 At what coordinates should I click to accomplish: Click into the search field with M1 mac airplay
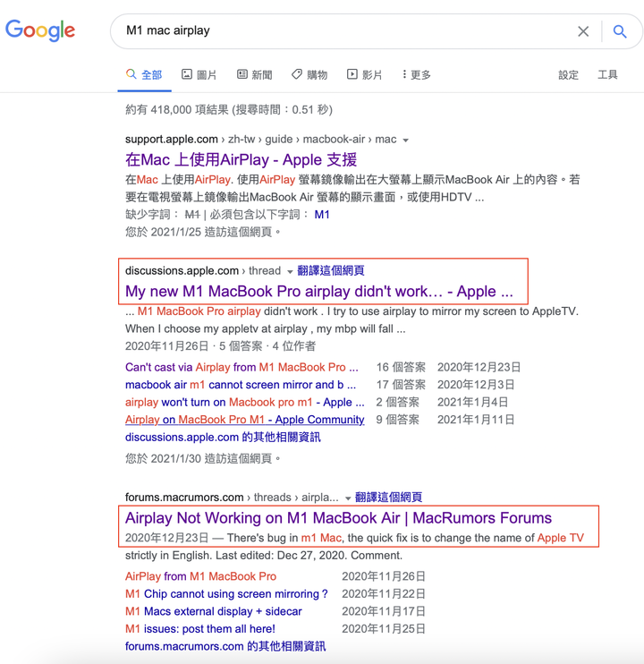point(347,31)
